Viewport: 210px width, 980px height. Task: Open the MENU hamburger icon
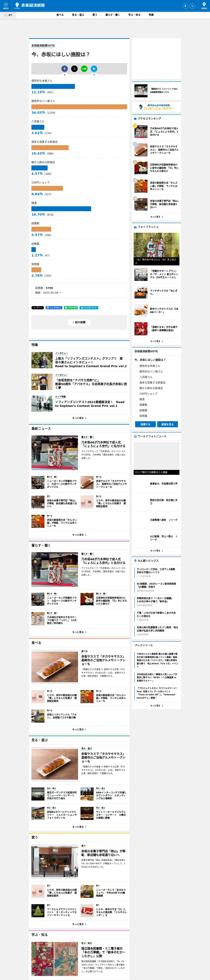6,6
